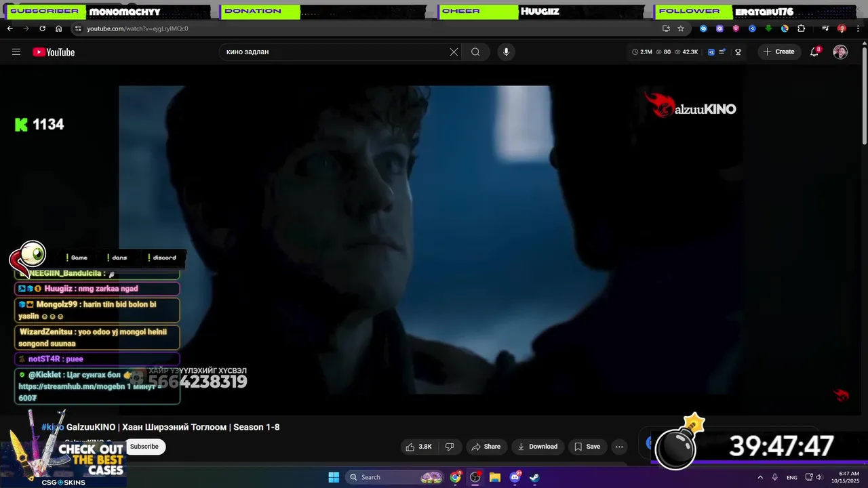
Task: Bookmark this page with the star icon
Action: tap(681, 28)
